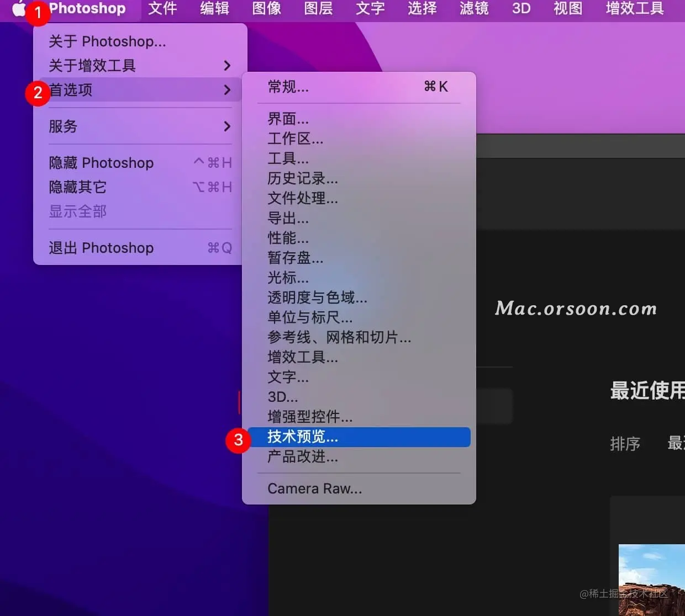Viewport: 685px width, 616px height.
Task: Open 单位与标尺... preferences
Action: (x=359, y=317)
